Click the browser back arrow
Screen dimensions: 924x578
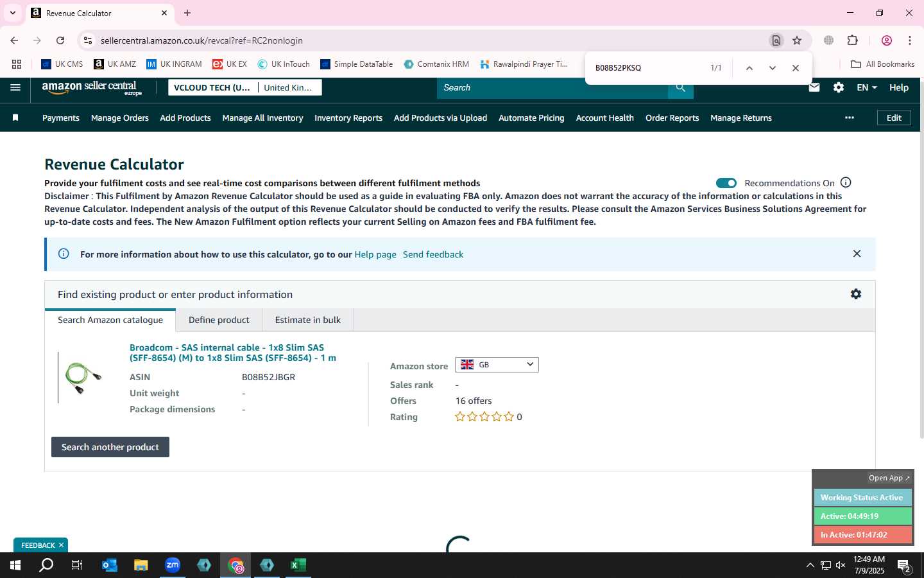(14, 40)
